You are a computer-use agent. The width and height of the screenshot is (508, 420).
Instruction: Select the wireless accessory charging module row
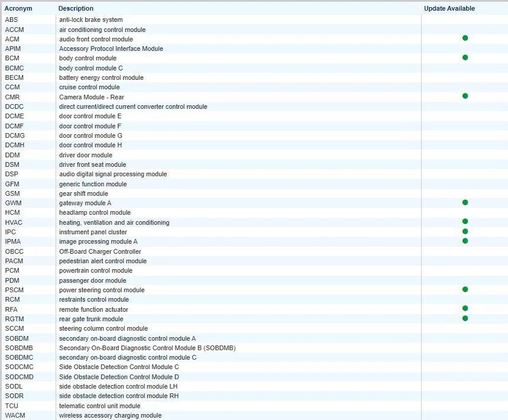pyautogui.click(x=254, y=415)
